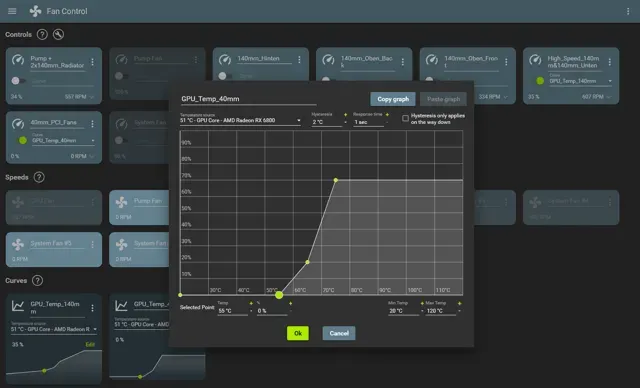Open help for the Curves section
640x388 pixels.
pos(37,280)
